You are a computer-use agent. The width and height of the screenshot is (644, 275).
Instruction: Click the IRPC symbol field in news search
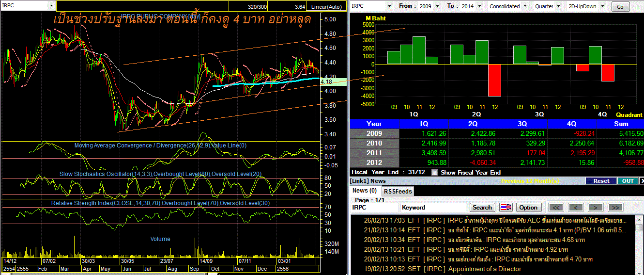374,207
